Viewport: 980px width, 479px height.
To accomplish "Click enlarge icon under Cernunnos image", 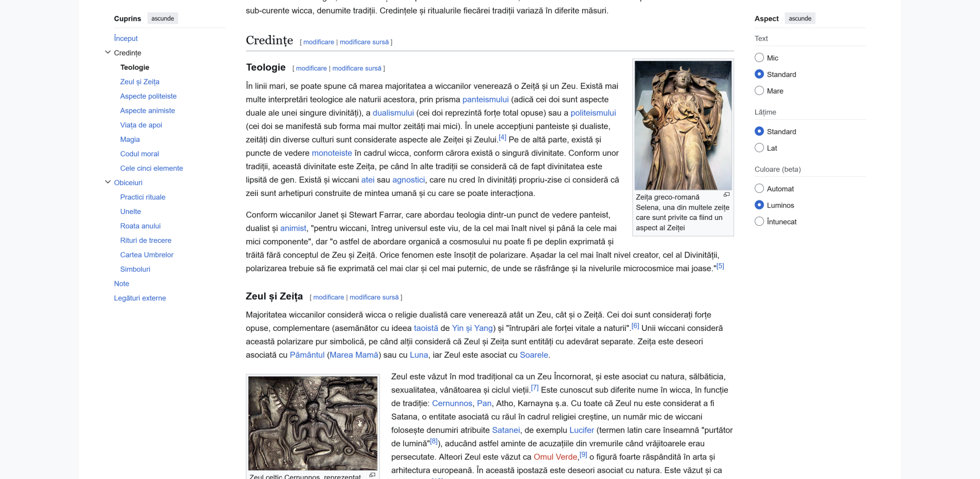I will tap(372, 475).
